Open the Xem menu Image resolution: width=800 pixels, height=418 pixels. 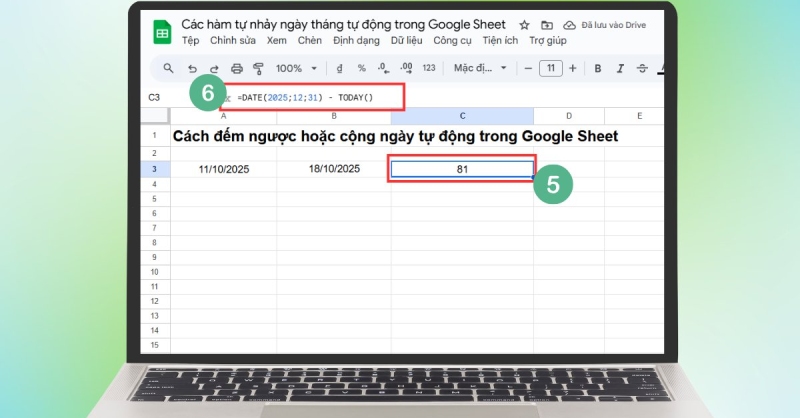[x=277, y=41]
